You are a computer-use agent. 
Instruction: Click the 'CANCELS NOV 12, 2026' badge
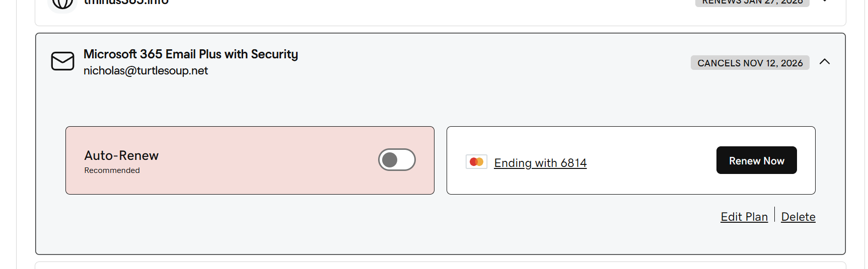(750, 63)
